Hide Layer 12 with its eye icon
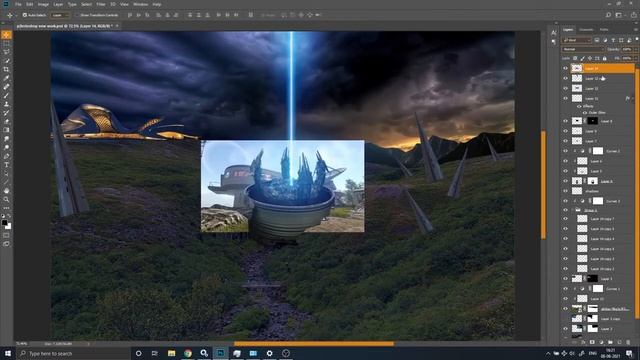Screen dimensions: 640x360 566,88
